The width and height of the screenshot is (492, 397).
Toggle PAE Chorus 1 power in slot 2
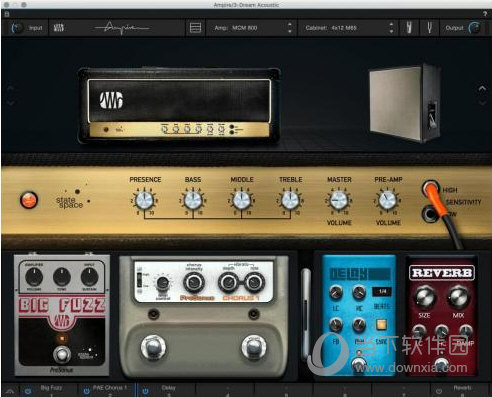tap(86, 391)
